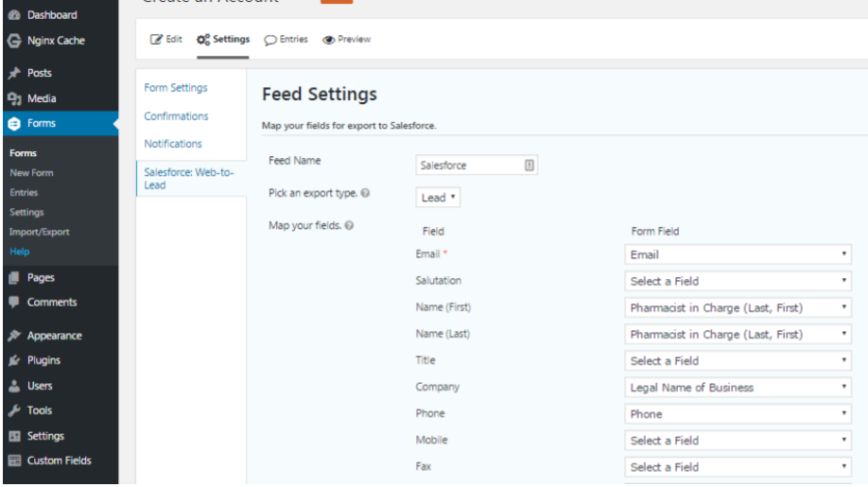Open the Name (First) field dropdown
Viewport: 868px width, 487px height.
[x=738, y=307]
